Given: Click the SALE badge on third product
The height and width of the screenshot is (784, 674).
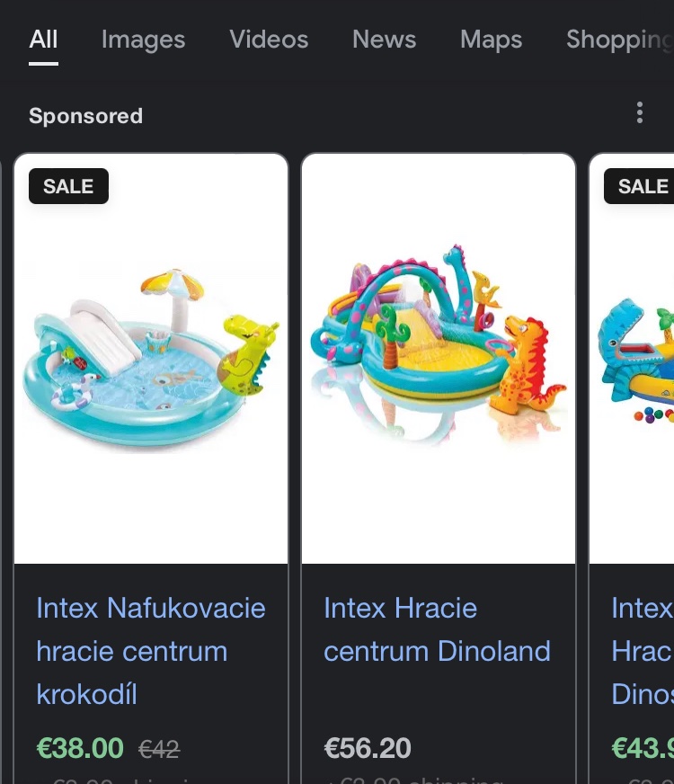Looking at the screenshot, I should click(x=643, y=186).
